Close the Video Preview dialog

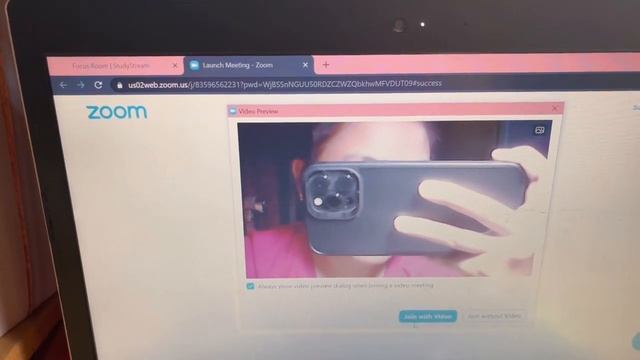555,108
